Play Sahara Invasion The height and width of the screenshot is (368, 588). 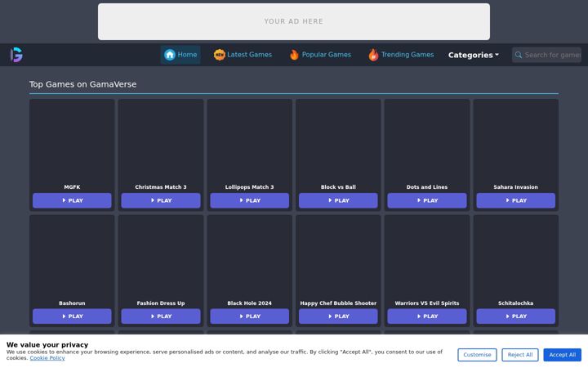pos(515,200)
